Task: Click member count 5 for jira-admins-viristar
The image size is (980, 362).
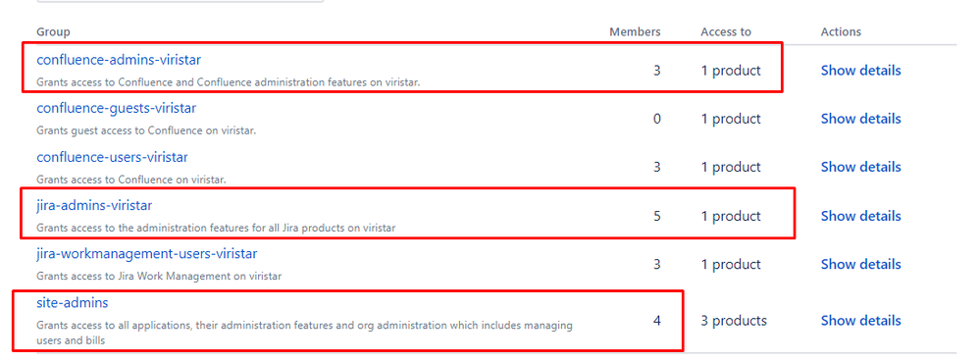Action: [656, 216]
